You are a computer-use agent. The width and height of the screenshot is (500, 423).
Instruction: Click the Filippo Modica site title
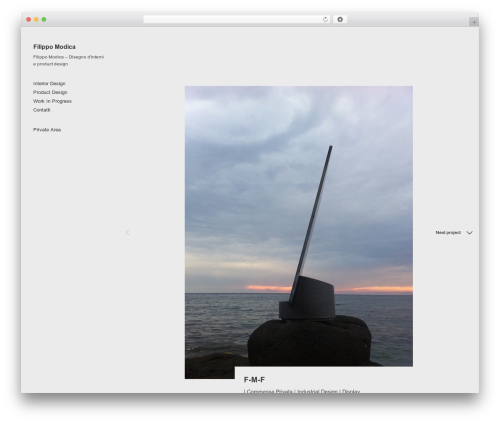[54, 47]
